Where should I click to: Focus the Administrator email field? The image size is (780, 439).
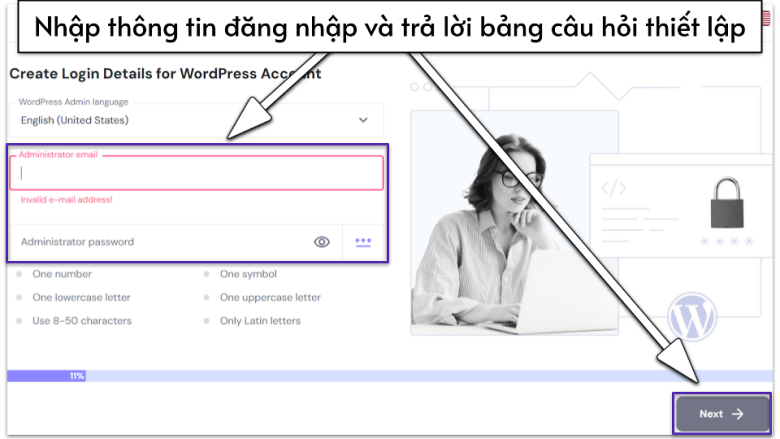pos(196,173)
